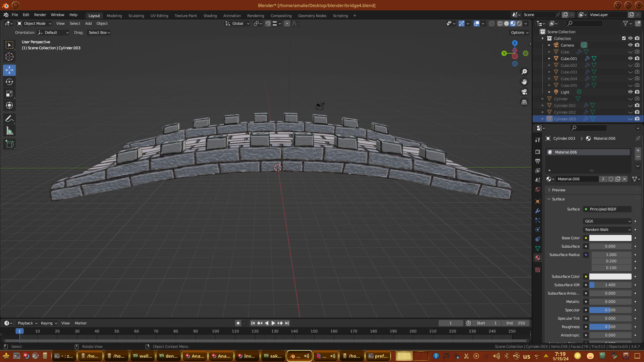This screenshot has height=362, width=644.
Task: Select the Rotate tool in toolbar
Action: click(9, 82)
